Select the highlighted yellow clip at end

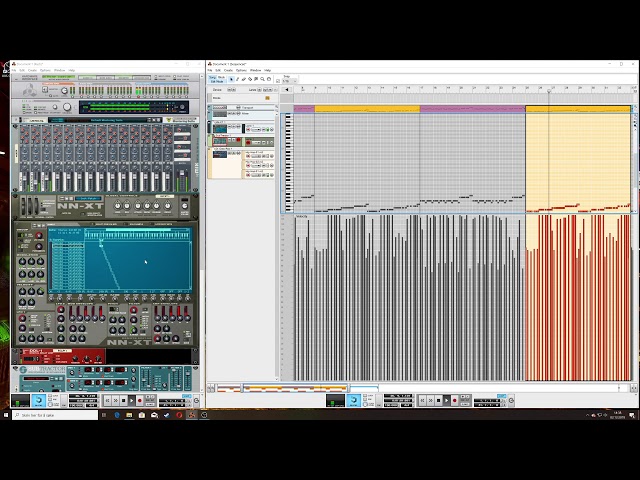click(x=578, y=109)
